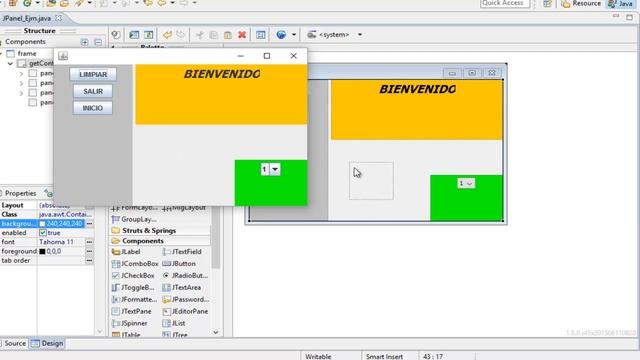640x360 pixels.
Task: Click the Open Perspective icon
Action: (547, 4)
